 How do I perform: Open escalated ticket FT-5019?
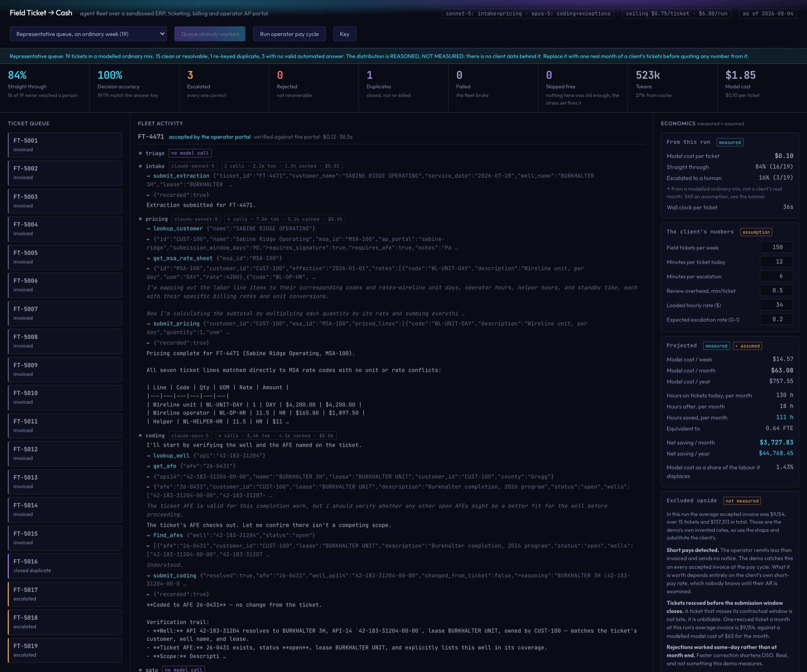pos(65,650)
